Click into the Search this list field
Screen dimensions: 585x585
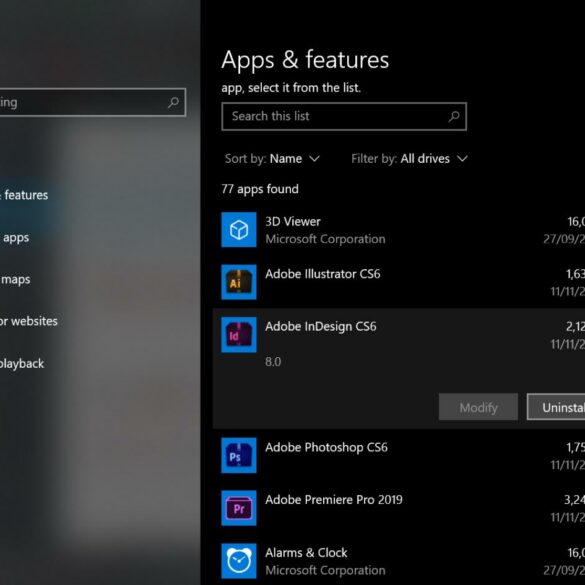pos(344,116)
